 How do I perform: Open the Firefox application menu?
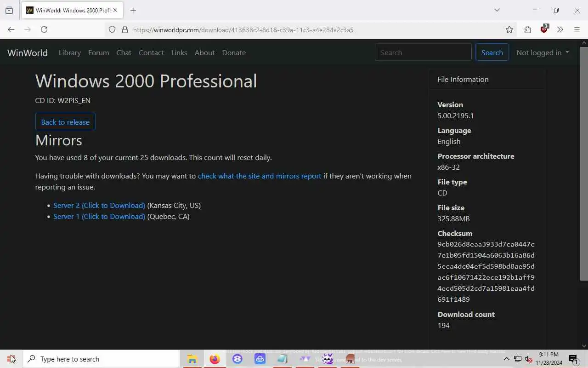(x=577, y=29)
